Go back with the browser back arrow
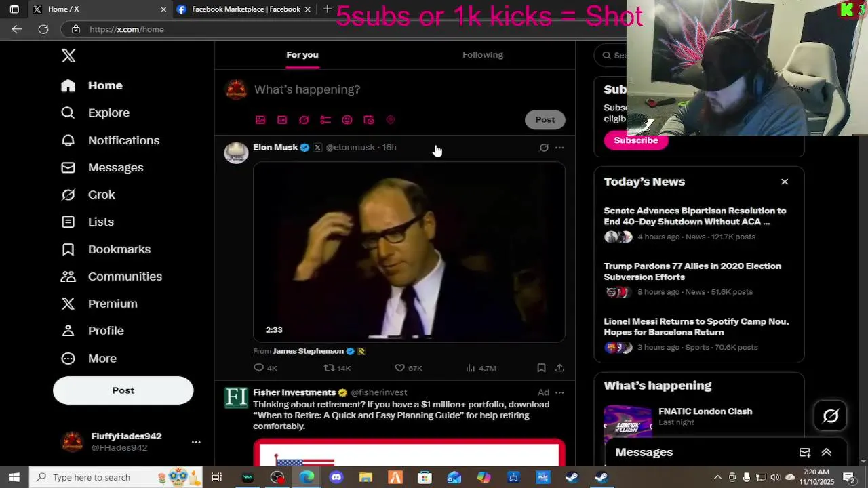 17,29
